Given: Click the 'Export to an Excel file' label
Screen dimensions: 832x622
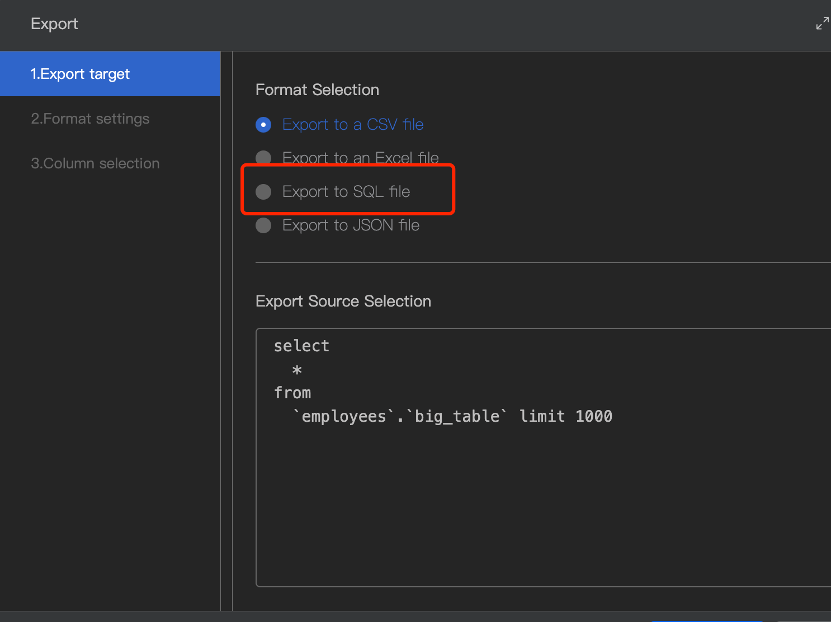Looking at the screenshot, I should tap(360, 158).
